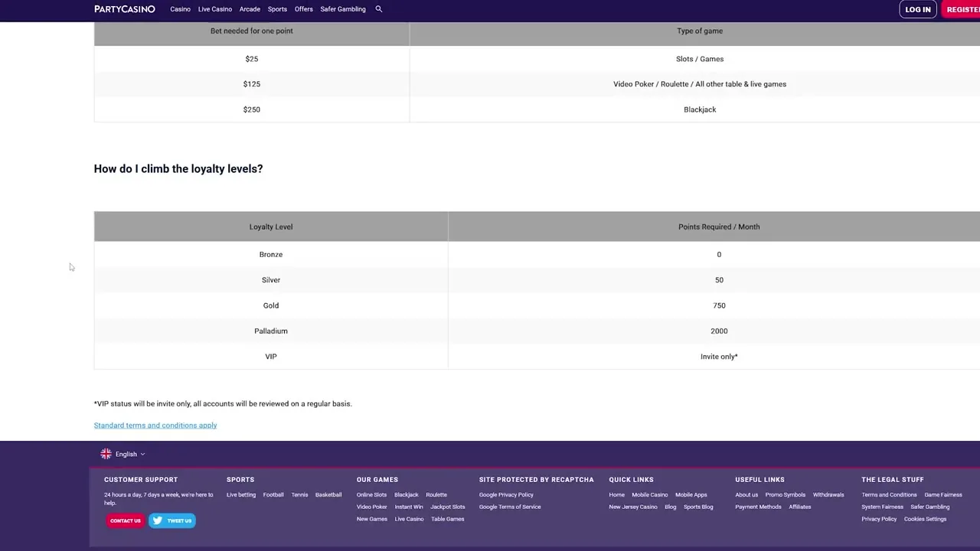The height and width of the screenshot is (551, 980).
Task: Open the Privacy Policy legal link
Action: [x=879, y=519]
